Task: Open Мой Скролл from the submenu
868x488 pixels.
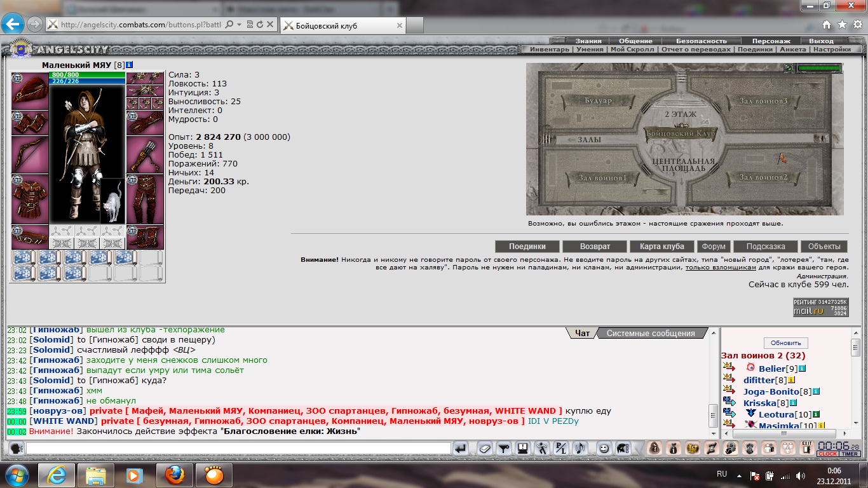Action: tap(632, 50)
